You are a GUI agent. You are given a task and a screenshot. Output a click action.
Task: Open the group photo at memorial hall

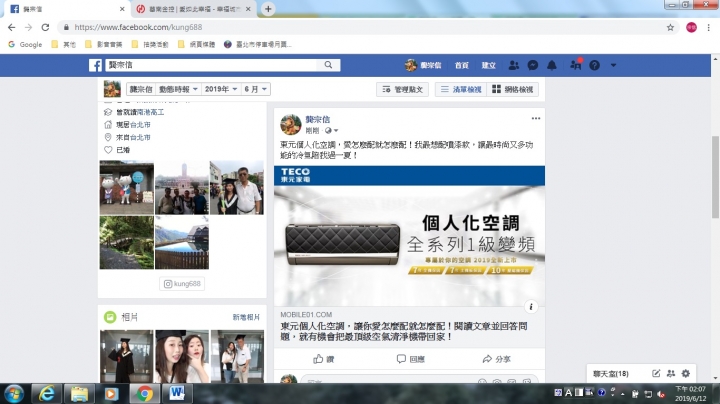(x=182, y=187)
